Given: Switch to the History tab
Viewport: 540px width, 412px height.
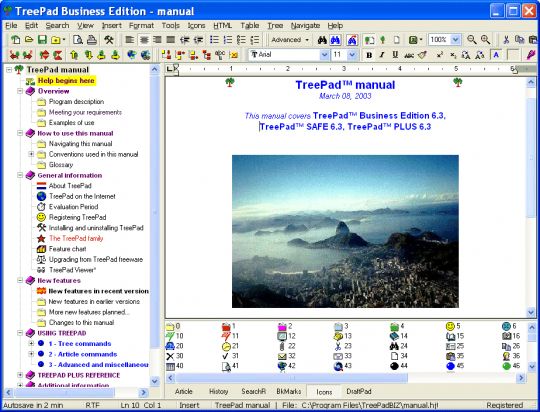Looking at the screenshot, I should point(218,392).
